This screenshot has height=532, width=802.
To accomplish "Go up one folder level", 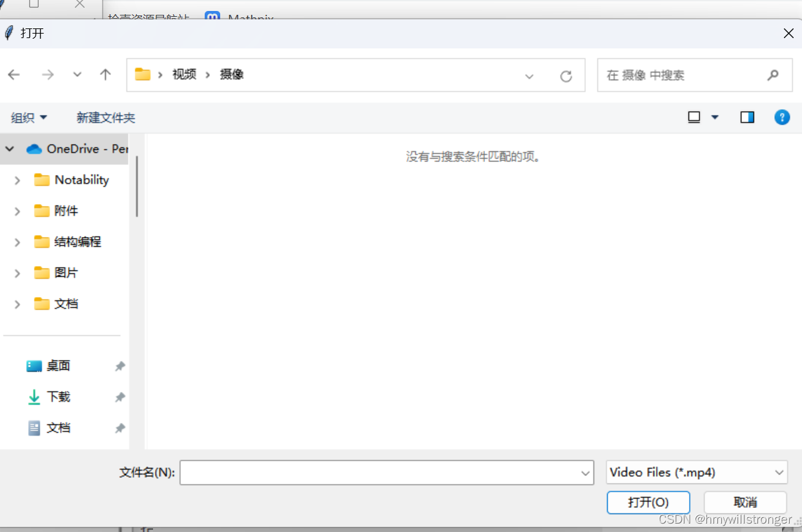I will coord(105,75).
